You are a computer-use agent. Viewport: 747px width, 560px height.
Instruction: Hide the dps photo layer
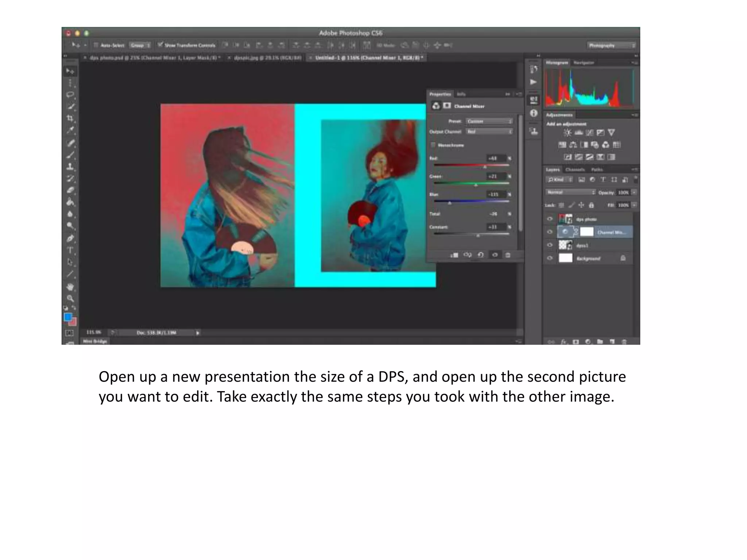coord(550,219)
